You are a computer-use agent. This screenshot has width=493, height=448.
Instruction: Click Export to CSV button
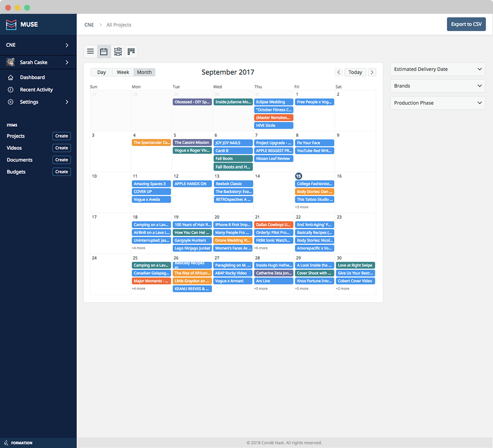[466, 24]
